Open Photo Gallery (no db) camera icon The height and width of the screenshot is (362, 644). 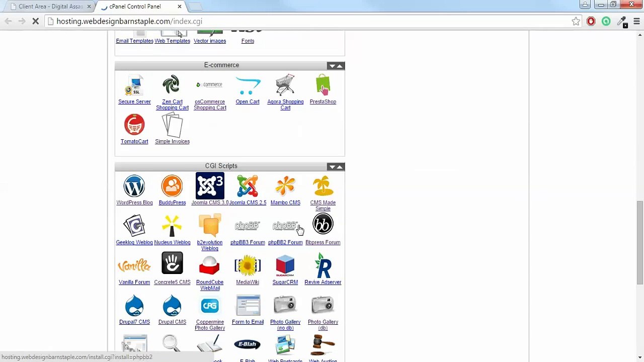click(x=285, y=305)
